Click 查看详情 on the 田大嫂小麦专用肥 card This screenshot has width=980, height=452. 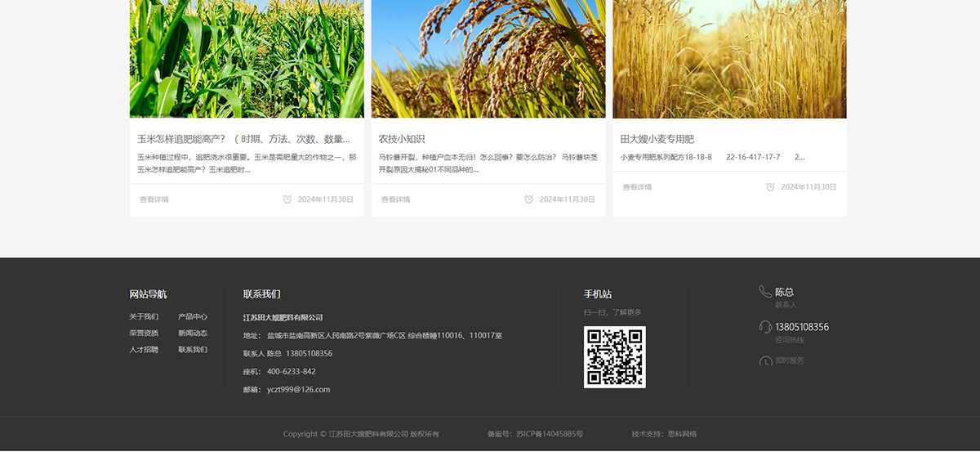pyautogui.click(x=638, y=187)
